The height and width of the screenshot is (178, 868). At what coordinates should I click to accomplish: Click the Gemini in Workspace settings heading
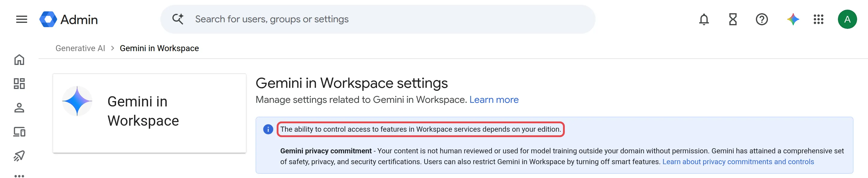pyautogui.click(x=351, y=83)
